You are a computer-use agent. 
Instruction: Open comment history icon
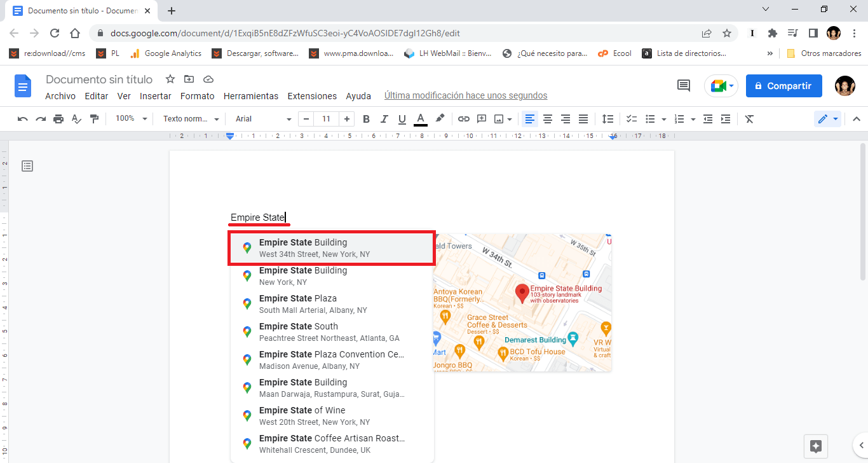(684, 86)
